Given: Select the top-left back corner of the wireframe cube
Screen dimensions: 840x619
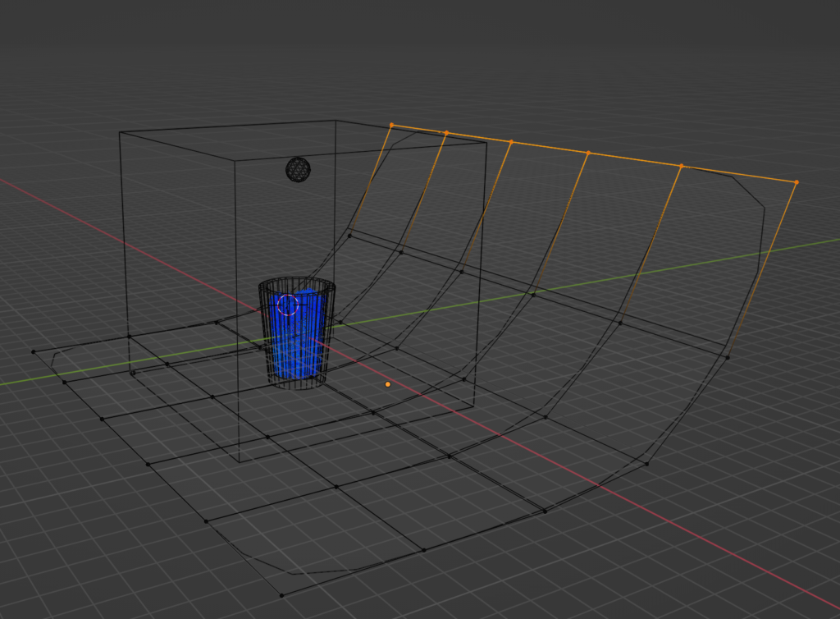Looking at the screenshot, I should pos(120,132).
